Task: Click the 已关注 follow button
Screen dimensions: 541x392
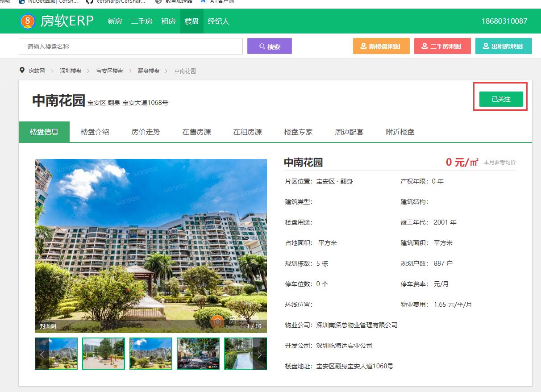Action: pos(501,99)
